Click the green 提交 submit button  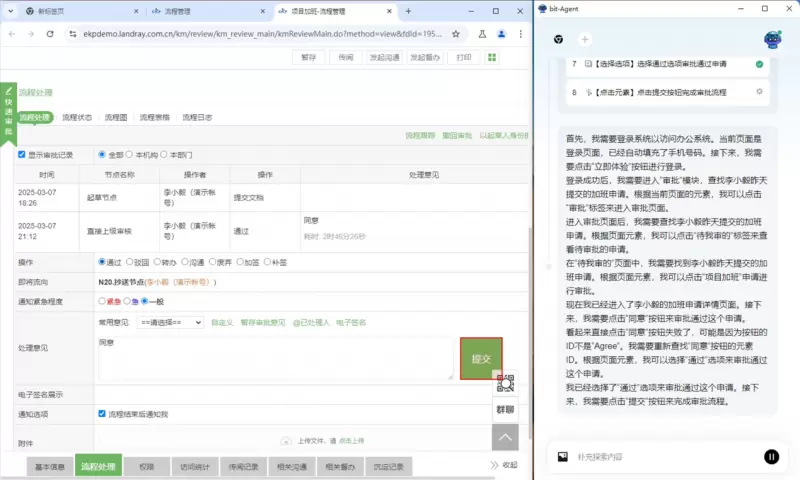tap(481, 359)
